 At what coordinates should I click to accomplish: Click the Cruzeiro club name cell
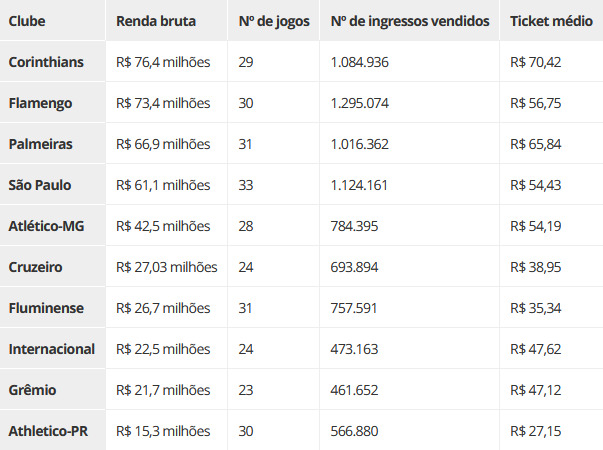click(35, 267)
